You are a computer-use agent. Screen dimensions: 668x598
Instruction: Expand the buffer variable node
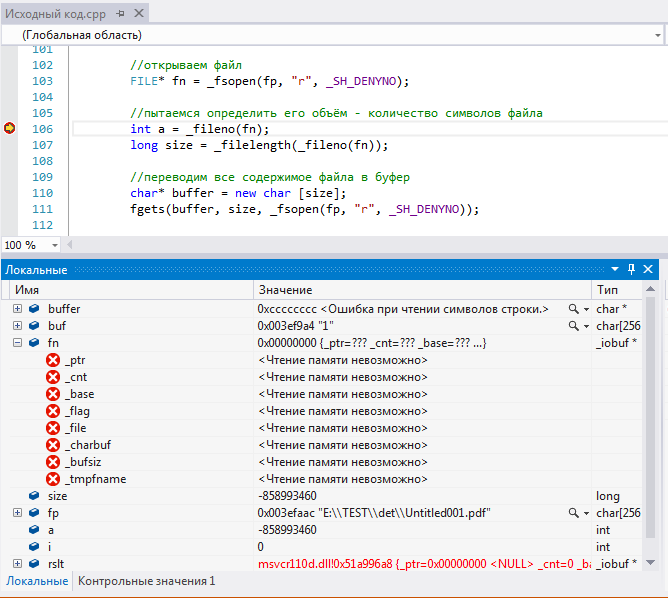coord(17,309)
